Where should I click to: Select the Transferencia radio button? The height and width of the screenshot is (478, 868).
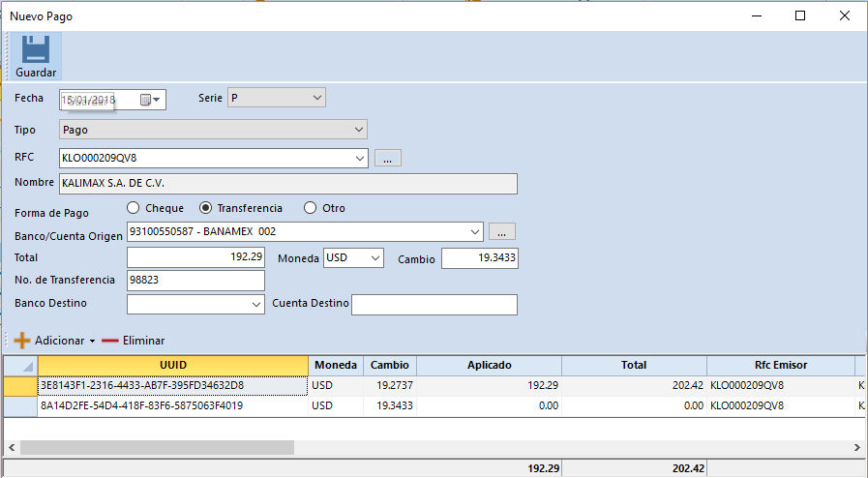(x=205, y=208)
